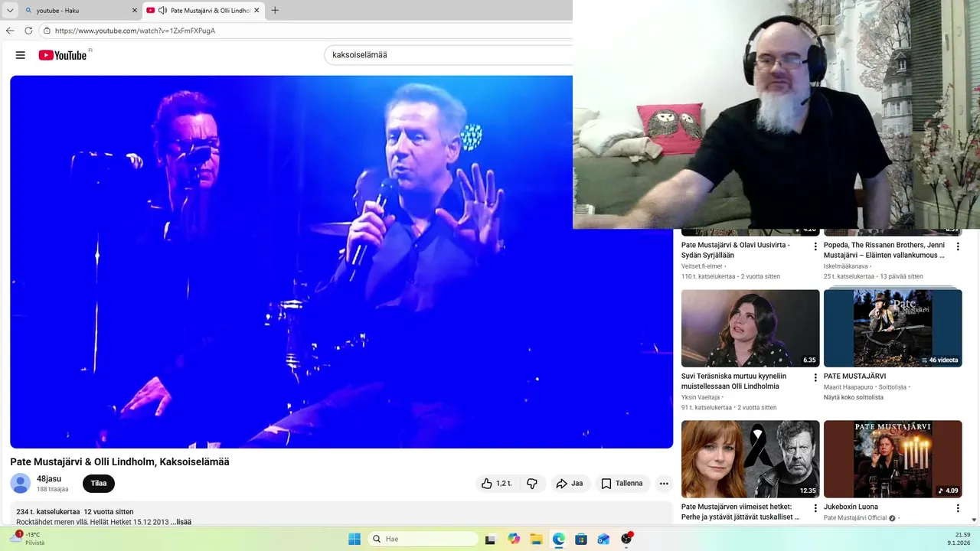Open PATE MUSTAJÄRVI playlist thumbnail
Image resolution: width=980 pixels, height=551 pixels.
[x=893, y=328]
